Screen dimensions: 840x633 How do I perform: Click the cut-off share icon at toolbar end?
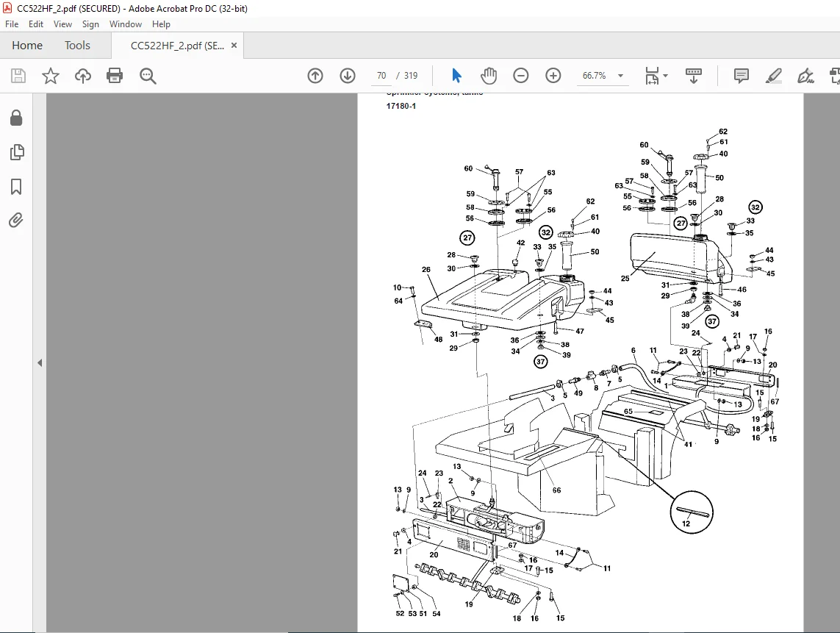tap(835, 76)
